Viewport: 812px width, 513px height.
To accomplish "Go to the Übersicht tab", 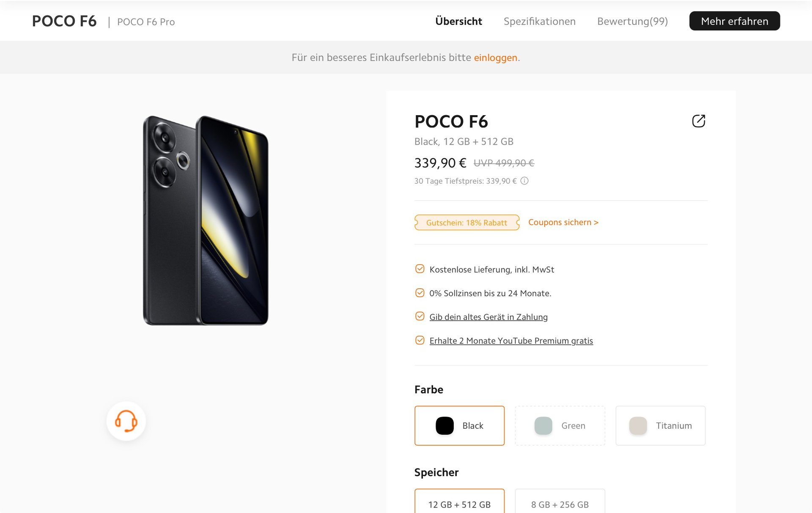I will coord(458,21).
